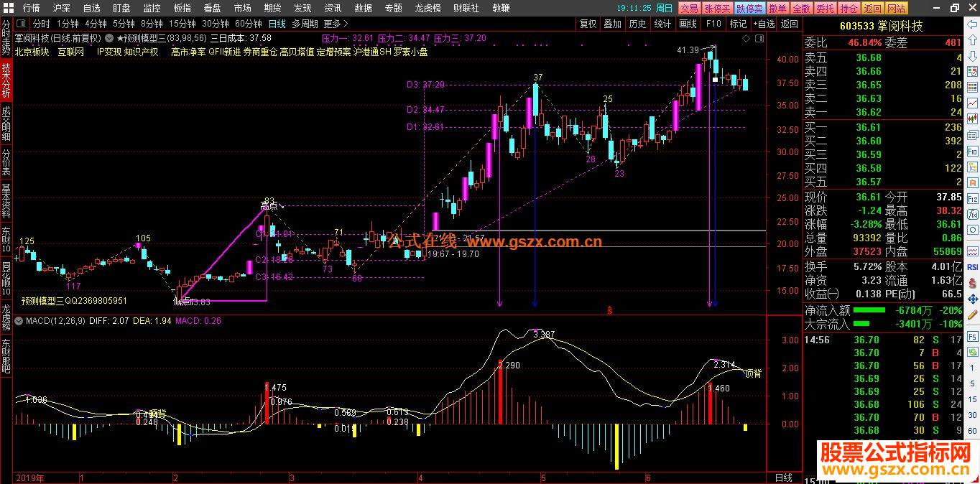Screen dimensions: 980x484
Task: Open the line chart icon in right toolbar
Action: coord(972,104)
